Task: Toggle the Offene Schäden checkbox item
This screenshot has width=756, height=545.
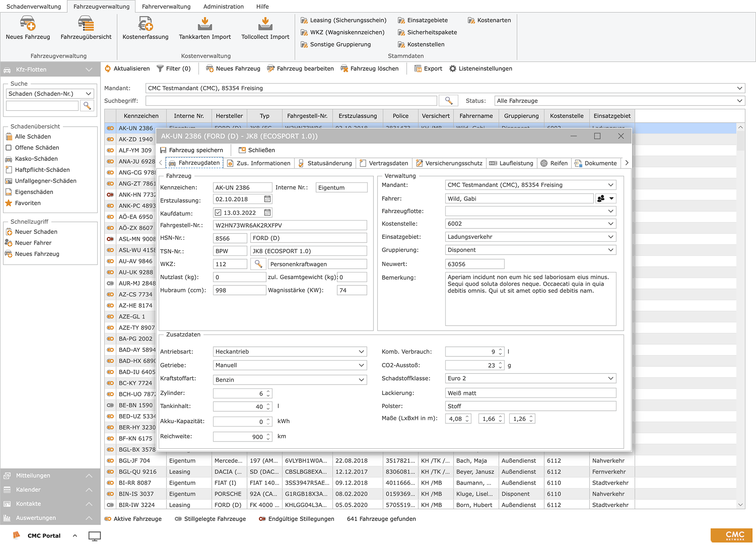Action: click(x=8, y=147)
